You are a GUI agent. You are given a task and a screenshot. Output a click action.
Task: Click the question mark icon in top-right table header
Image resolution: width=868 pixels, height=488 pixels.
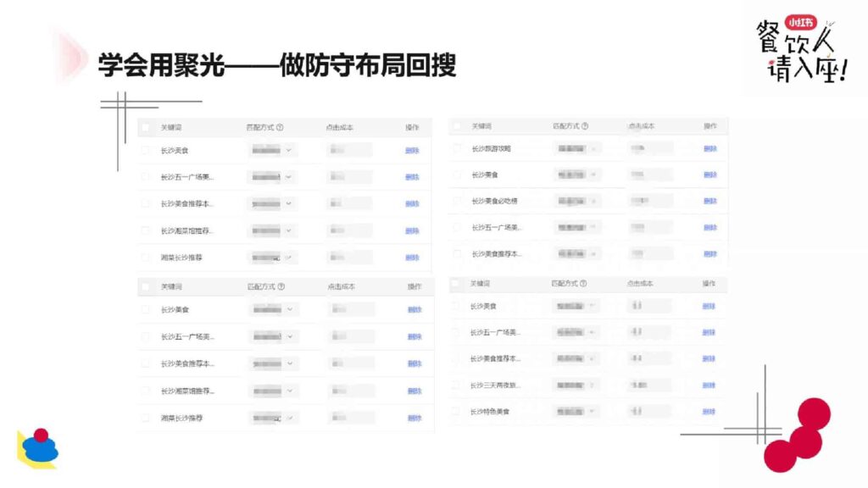point(586,125)
